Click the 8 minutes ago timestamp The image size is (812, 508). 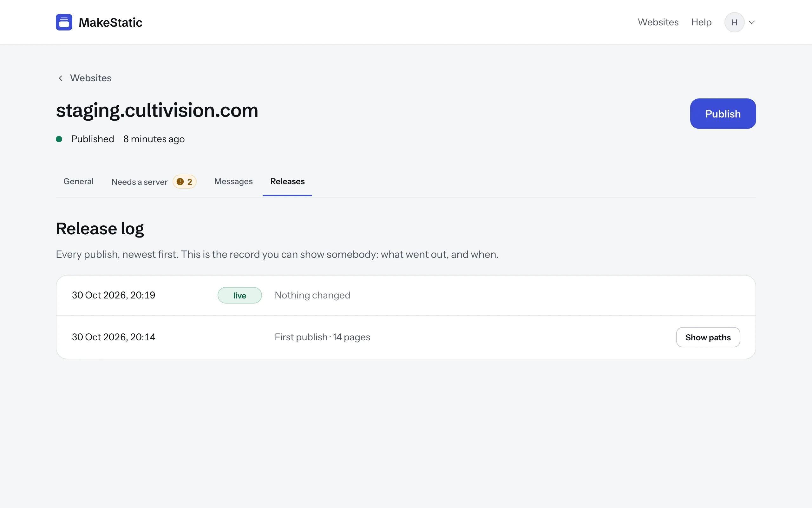pos(154,139)
